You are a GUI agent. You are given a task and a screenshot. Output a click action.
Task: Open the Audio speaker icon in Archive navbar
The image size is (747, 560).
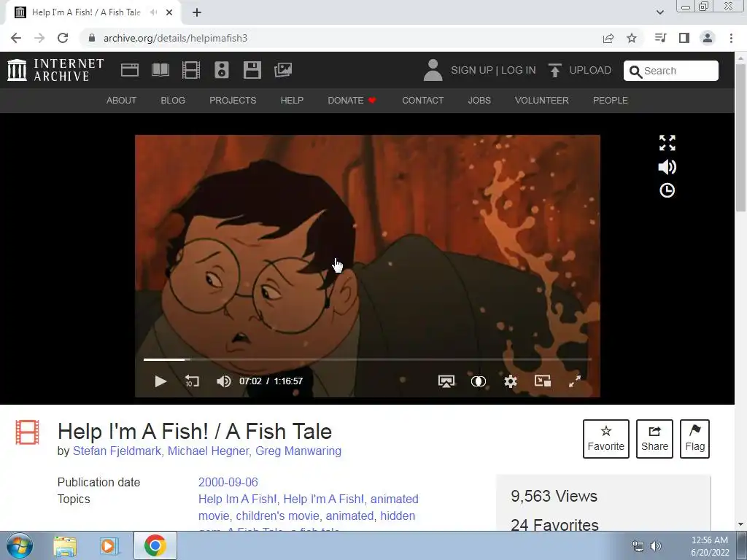(222, 70)
